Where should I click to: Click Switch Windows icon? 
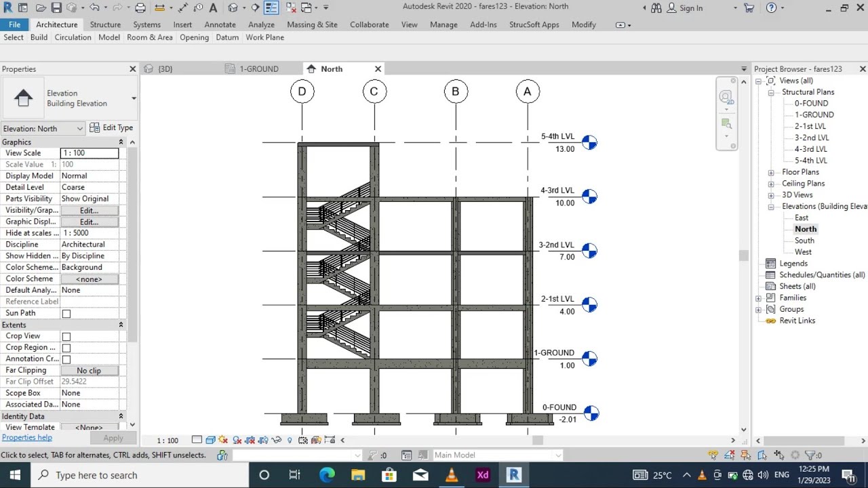click(x=306, y=8)
